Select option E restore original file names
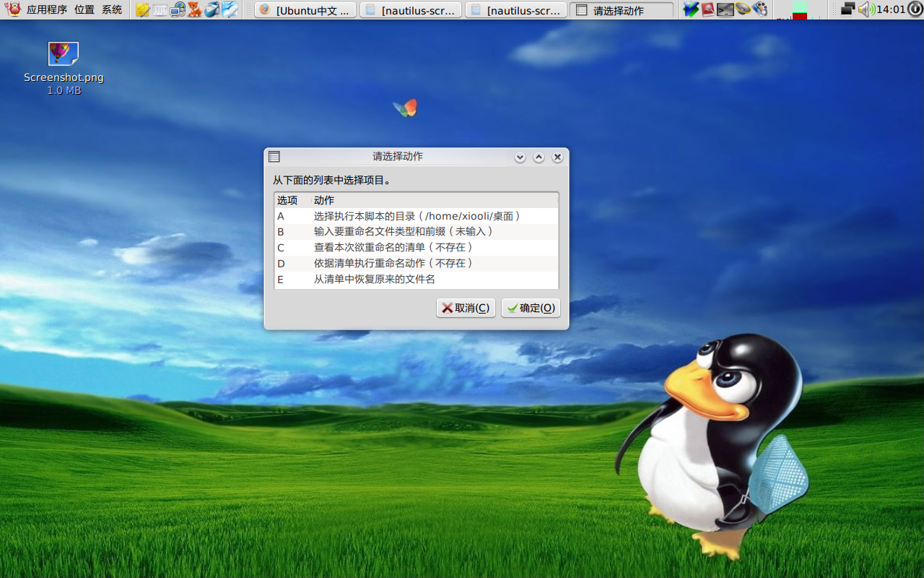The image size is (924, 578). pyautogui.click(x=417, y=280)
